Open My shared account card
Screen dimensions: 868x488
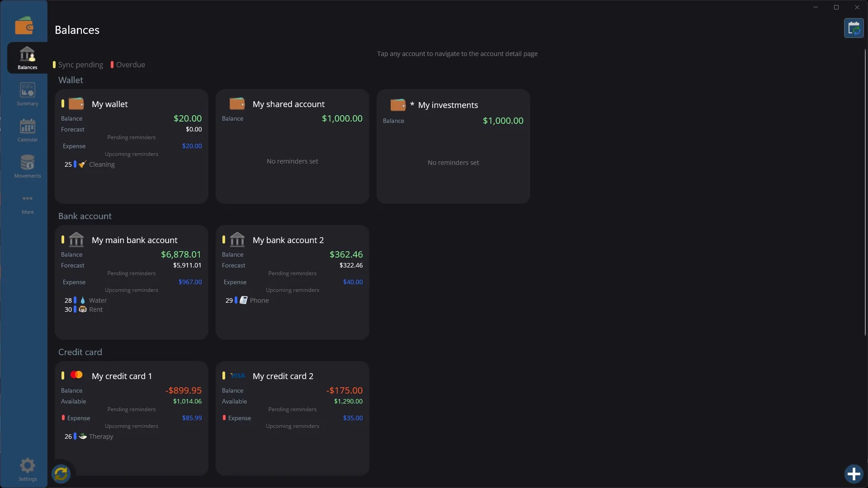(x=292, y=146)
